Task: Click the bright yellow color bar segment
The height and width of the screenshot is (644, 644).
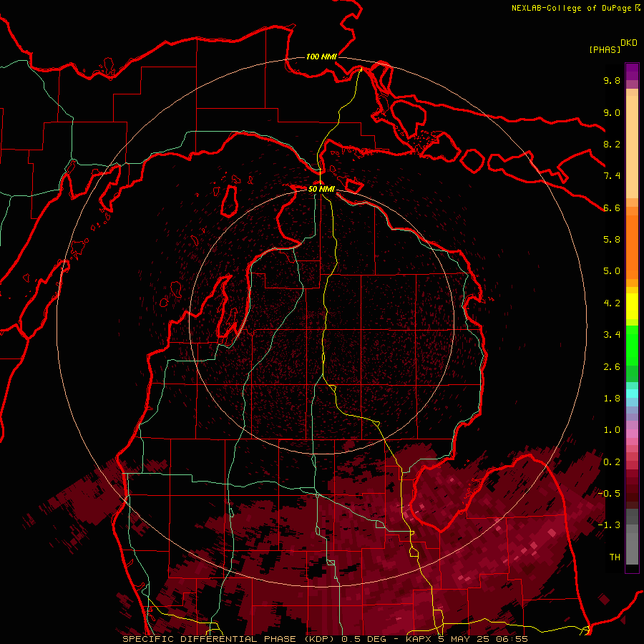Action: (x=632, y=306)
